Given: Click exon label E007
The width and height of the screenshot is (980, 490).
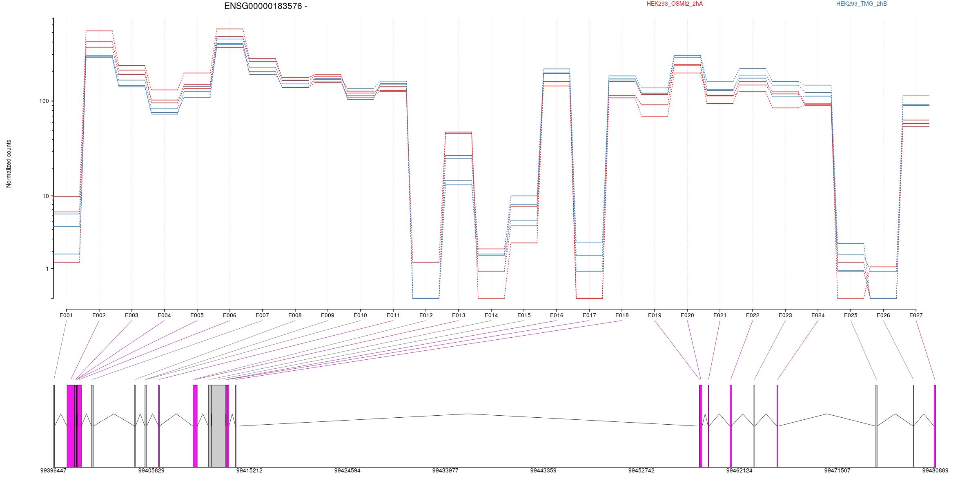Looking at the screenshot, I should pyautogui.click(x=262, y=315).
